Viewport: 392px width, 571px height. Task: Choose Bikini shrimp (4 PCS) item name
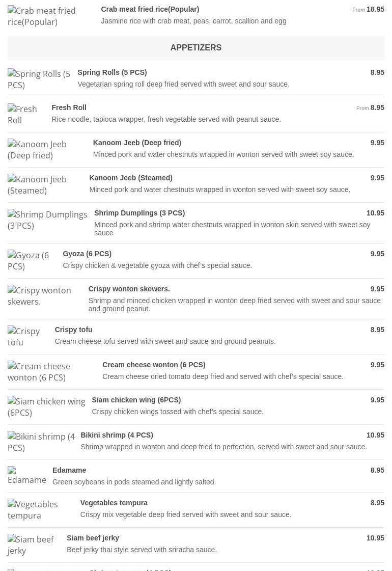click(x=117, y=435)
